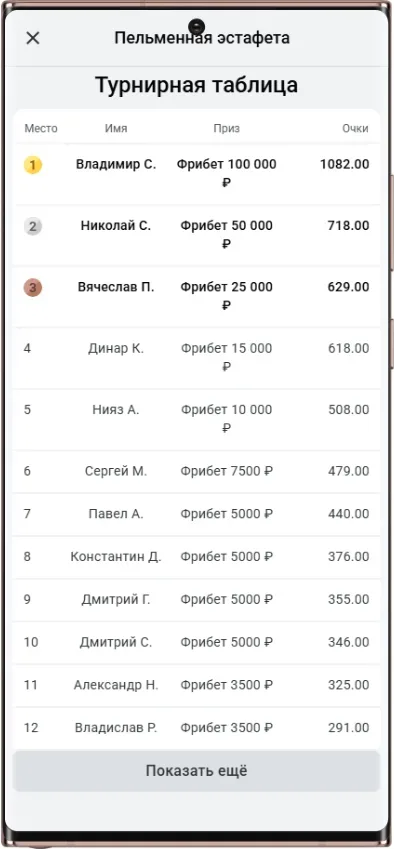Image resolution: width=394 pixels, height=849 pixels.
Task: Select the Место column header
Action: pos(41,128)
